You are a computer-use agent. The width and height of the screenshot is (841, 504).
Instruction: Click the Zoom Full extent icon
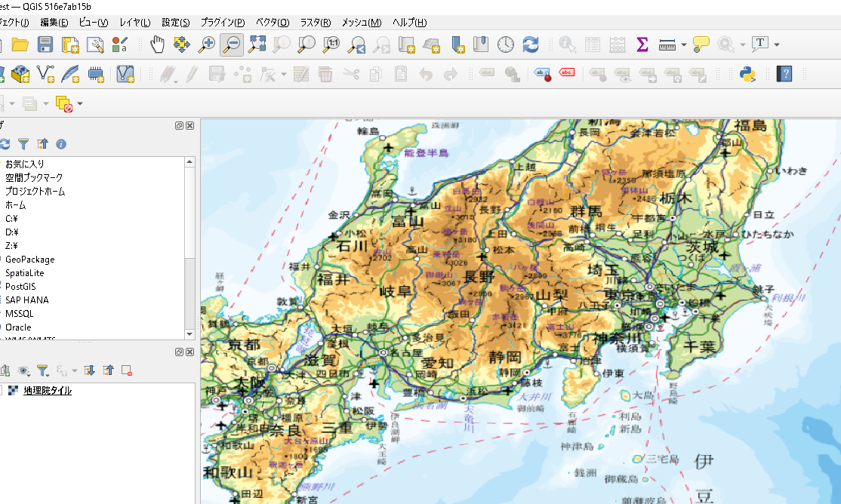pos(257,45)
